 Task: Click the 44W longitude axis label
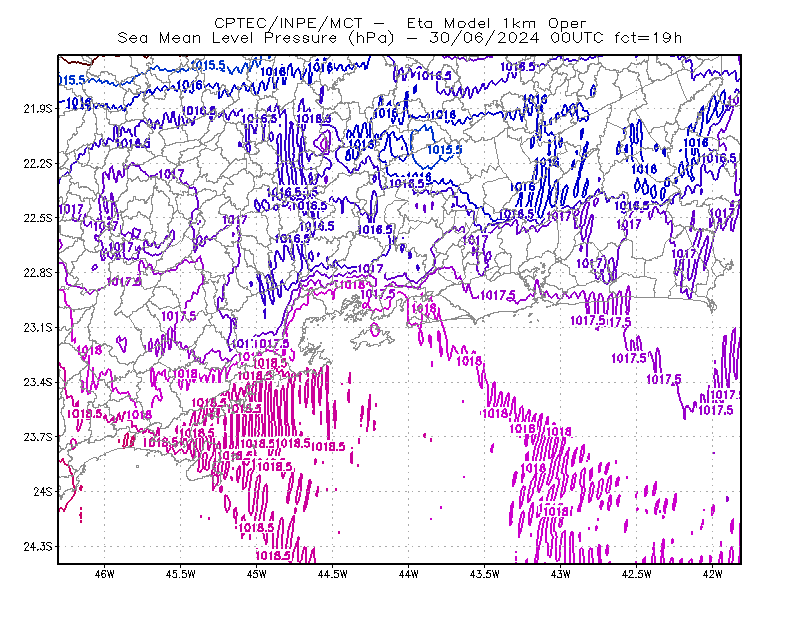click(x=408, y=574)
